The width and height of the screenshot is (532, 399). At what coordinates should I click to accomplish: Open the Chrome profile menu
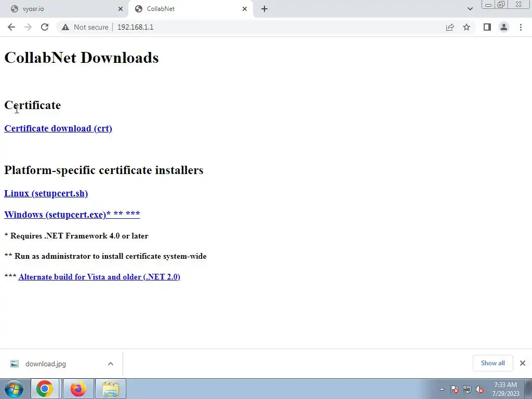point(504,27)
